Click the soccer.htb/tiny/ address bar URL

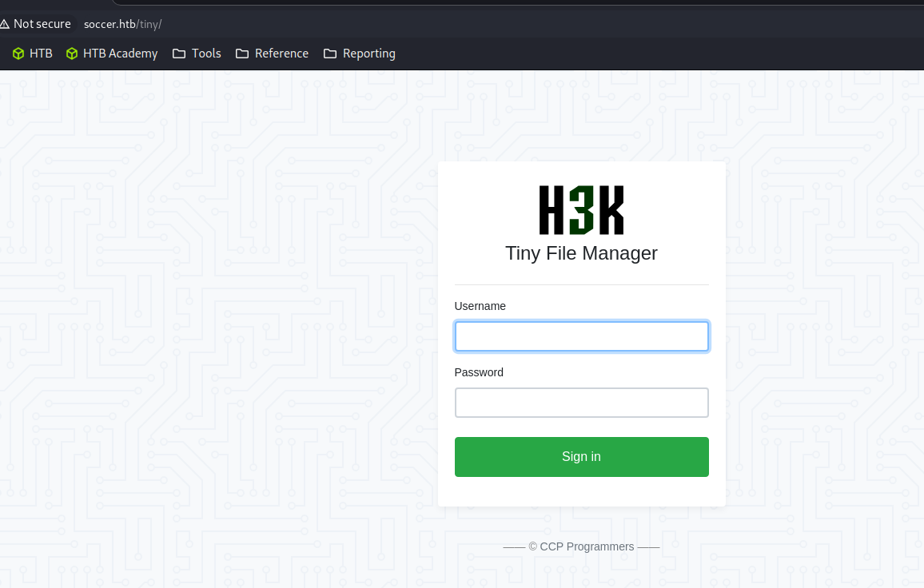[122, 24]
